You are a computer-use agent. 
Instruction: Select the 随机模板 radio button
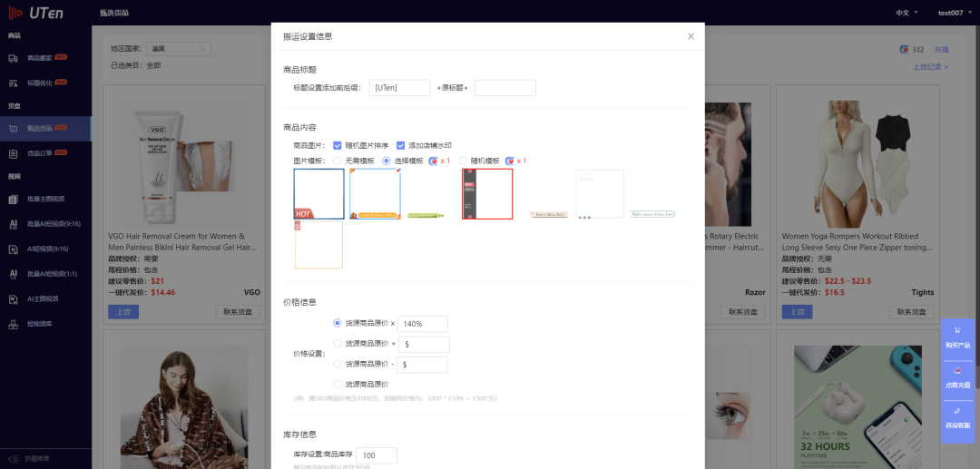pos(463,161)
